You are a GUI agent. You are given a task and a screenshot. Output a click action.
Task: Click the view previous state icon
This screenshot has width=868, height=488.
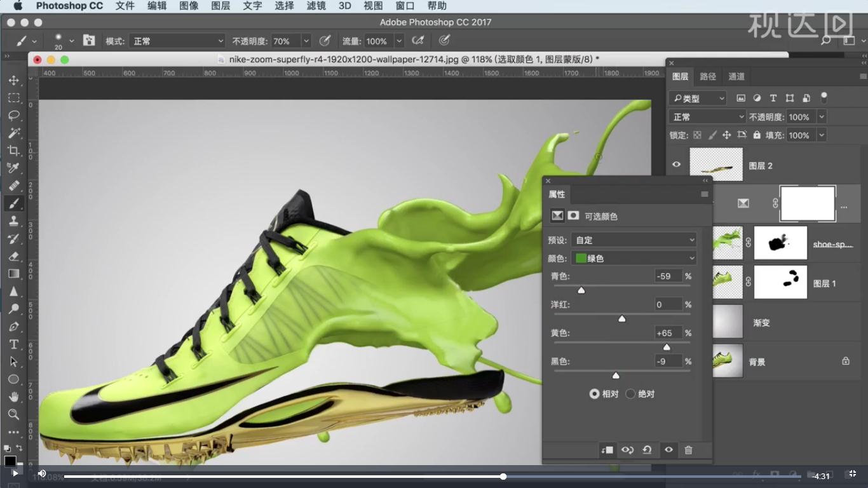coord(627,450)
